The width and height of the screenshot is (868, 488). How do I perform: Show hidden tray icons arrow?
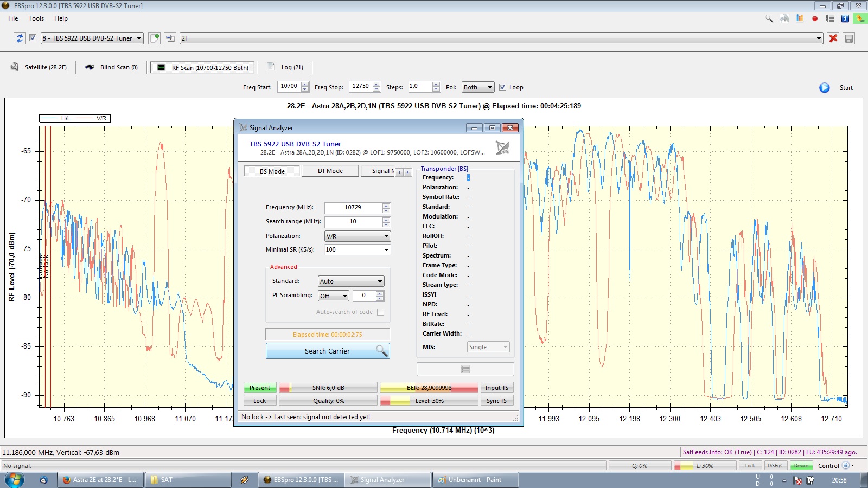(784, 480)
